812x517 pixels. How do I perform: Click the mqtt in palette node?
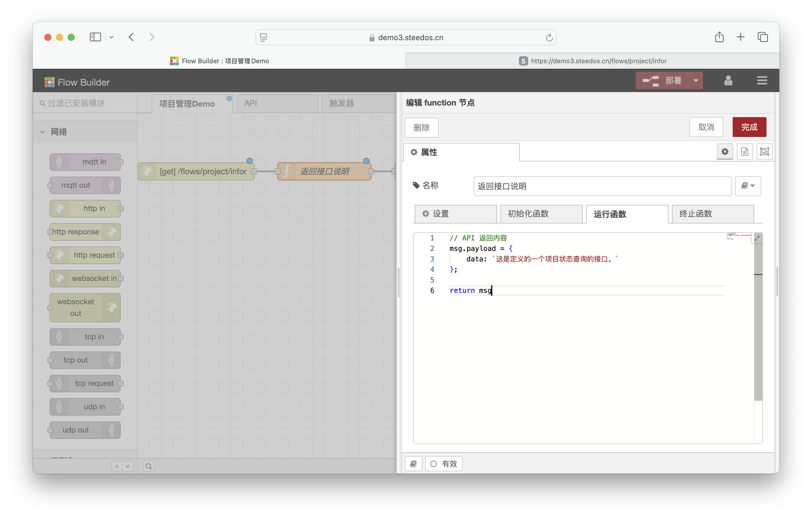click(85, 162)
